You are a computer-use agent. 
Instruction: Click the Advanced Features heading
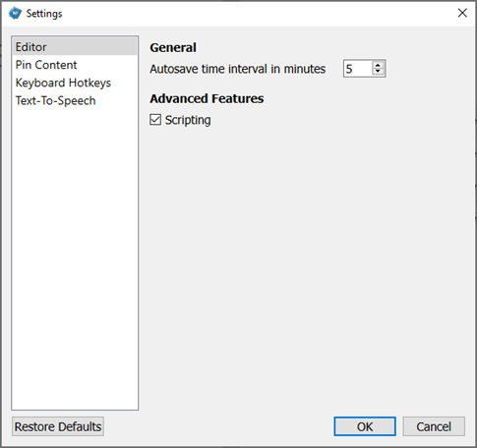point(207,98)
